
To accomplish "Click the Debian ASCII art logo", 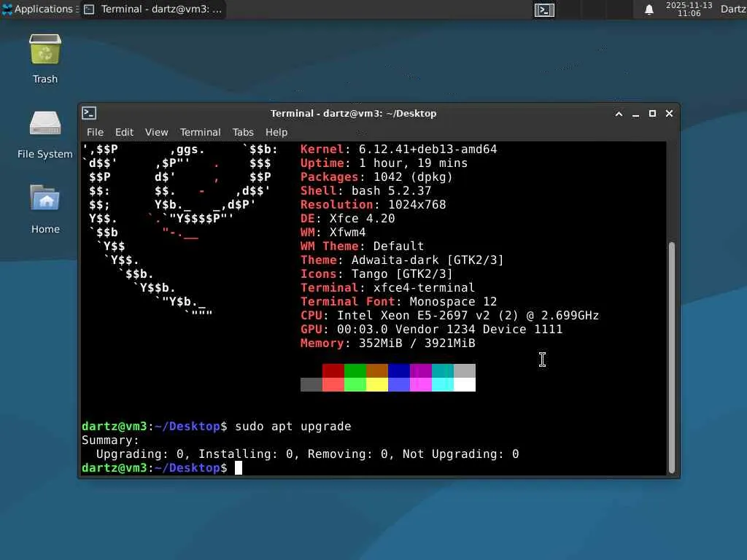I will (x=180, y=230).
